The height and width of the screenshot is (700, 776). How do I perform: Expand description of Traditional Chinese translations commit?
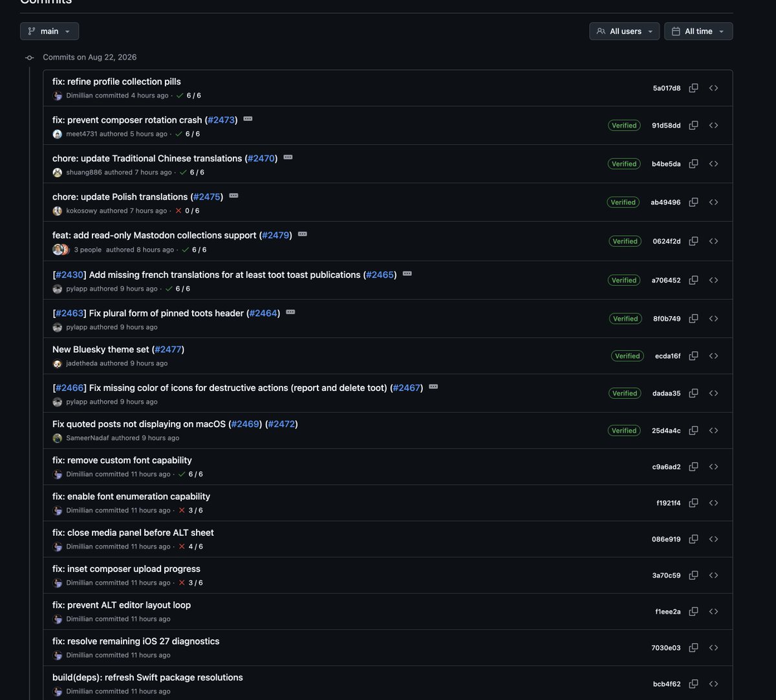288,157
